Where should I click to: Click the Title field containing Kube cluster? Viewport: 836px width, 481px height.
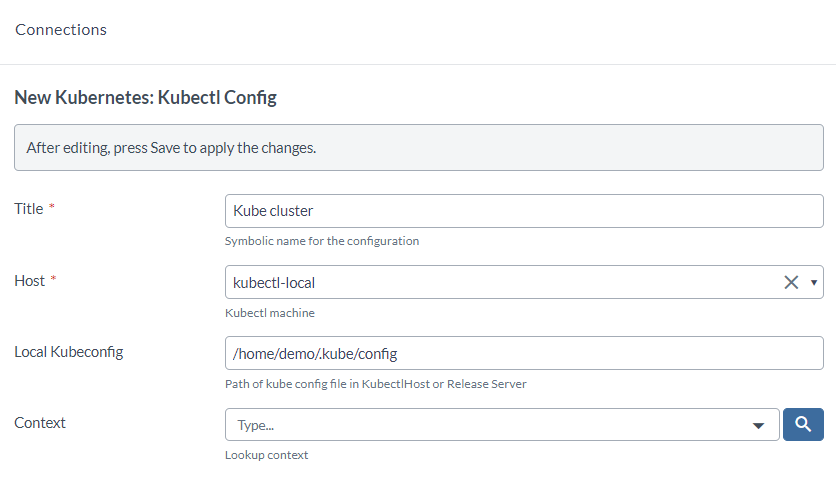pos(523,211)
